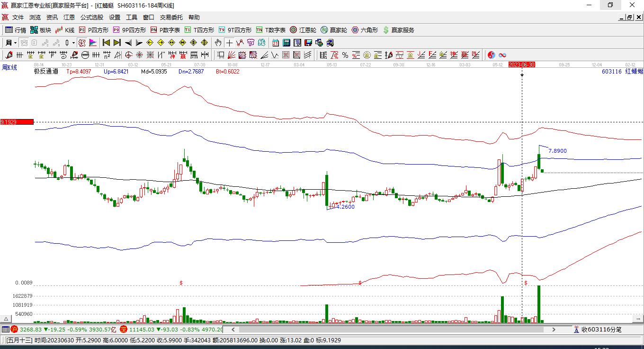Click the 2023-06-30 date marker

click(x=522, y=64)
